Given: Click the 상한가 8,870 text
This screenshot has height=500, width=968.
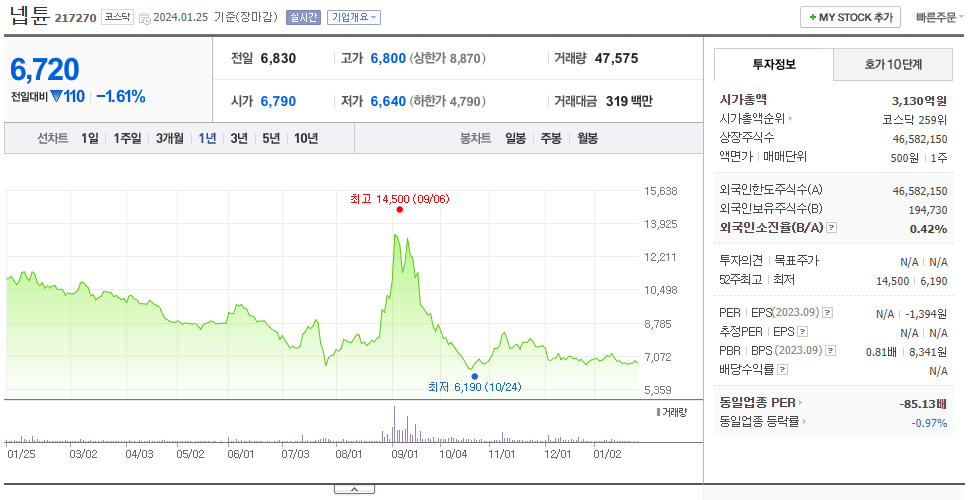Looking at the screenshot, I should (x=448, y=59).
